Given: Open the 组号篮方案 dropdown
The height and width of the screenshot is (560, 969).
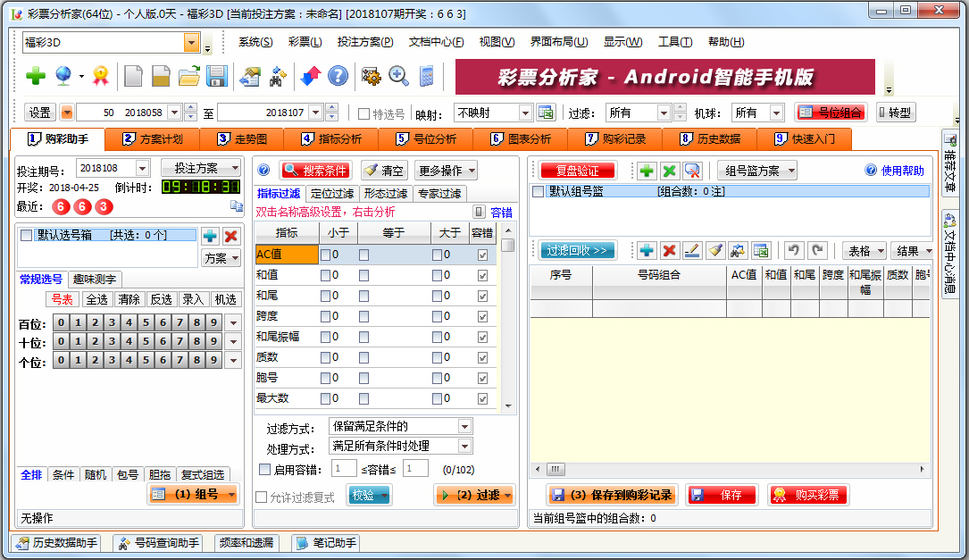Looking at the screenshot, I should [757, 171].
